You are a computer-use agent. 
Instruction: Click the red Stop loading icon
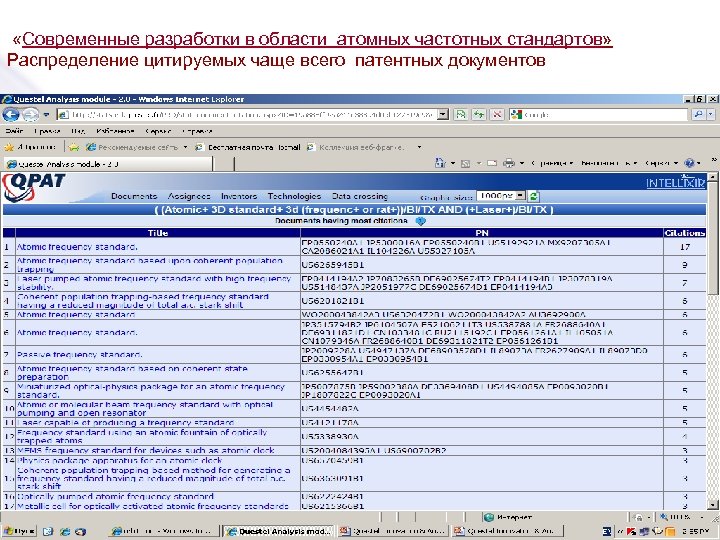point(497,114)
